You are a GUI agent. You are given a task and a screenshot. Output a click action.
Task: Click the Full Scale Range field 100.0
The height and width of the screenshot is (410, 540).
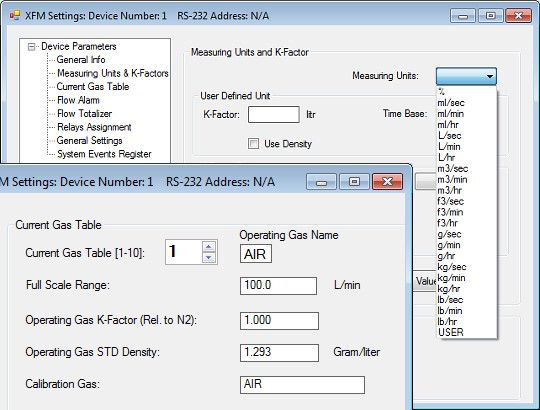pyautogui.click(x=278, y=285)
